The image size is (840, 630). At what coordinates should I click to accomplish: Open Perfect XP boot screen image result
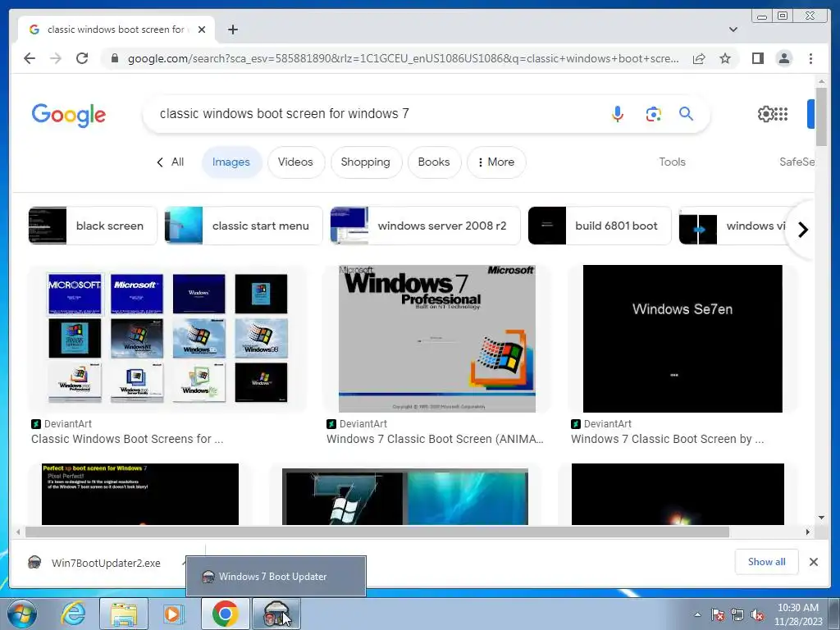click(140, 494)
